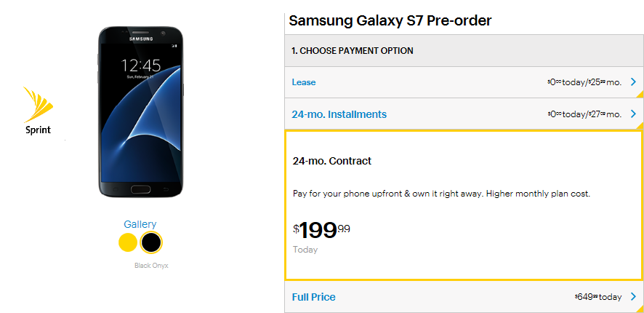
Task: Click the $199.99 contract price
Action: (321, 230)
